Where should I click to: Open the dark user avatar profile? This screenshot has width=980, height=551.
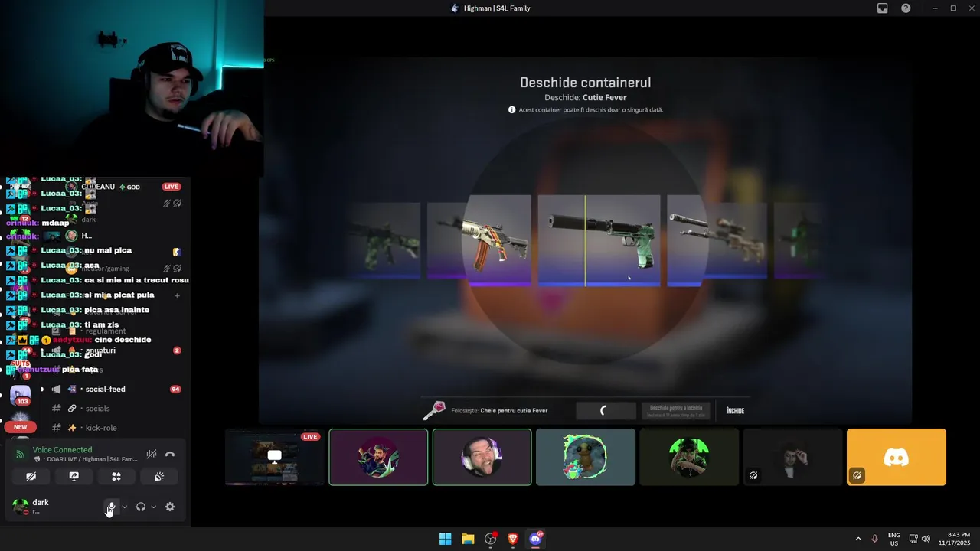tap(20, 507)
